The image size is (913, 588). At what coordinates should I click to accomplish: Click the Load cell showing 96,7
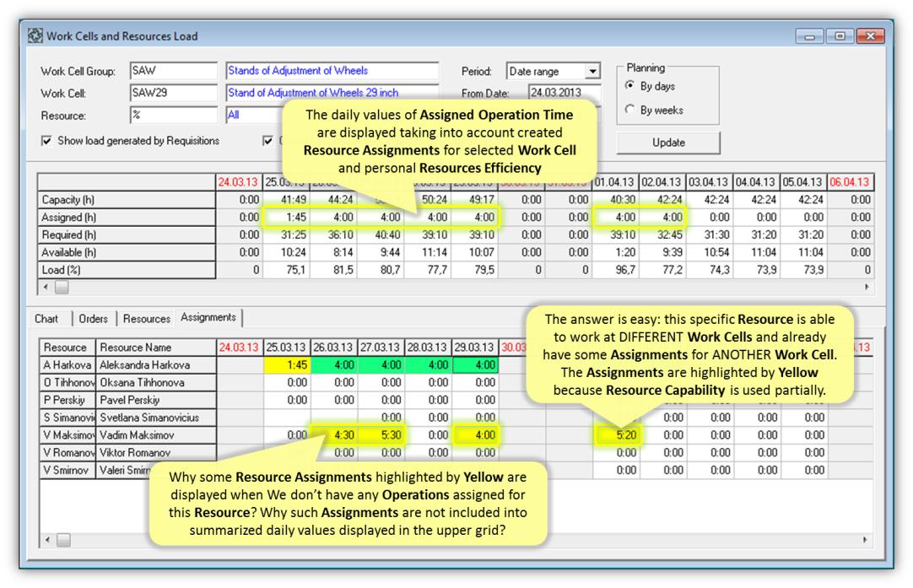[615, 270]
